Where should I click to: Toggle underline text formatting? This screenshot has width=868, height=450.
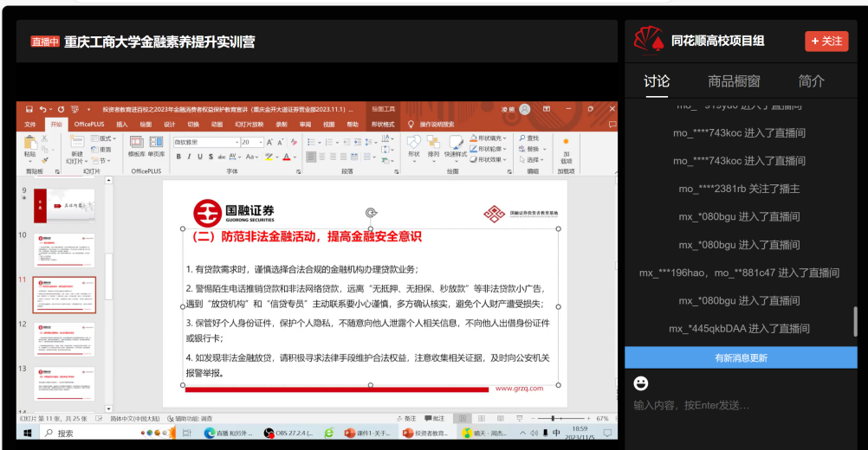click(x=201, y=157)
